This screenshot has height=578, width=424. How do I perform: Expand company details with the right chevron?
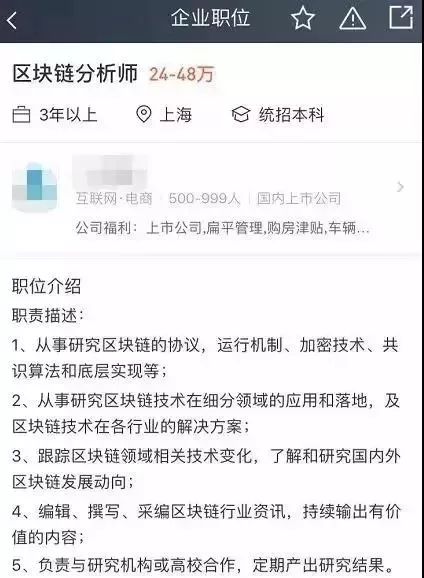(x=400, y=187)
